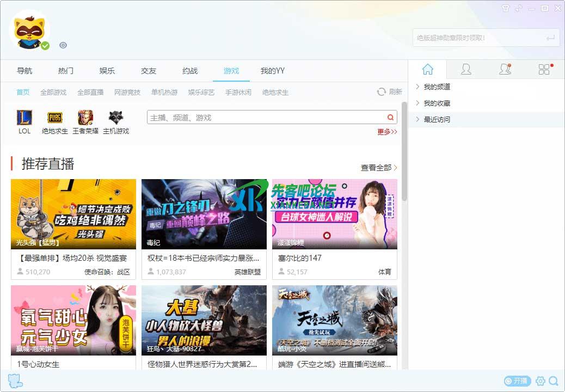Click the 开播 start broadcast button
565x392 pixels.
pos(517,381)
